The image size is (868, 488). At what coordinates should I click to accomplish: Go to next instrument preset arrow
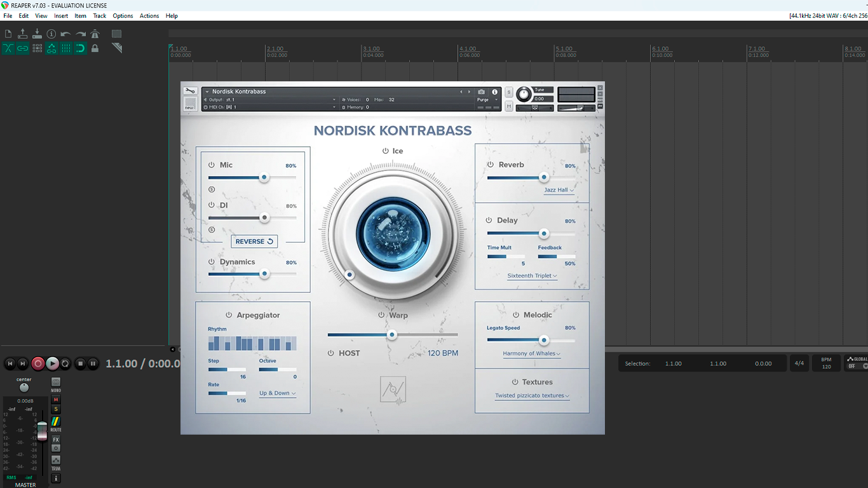(x=470, y=92)
